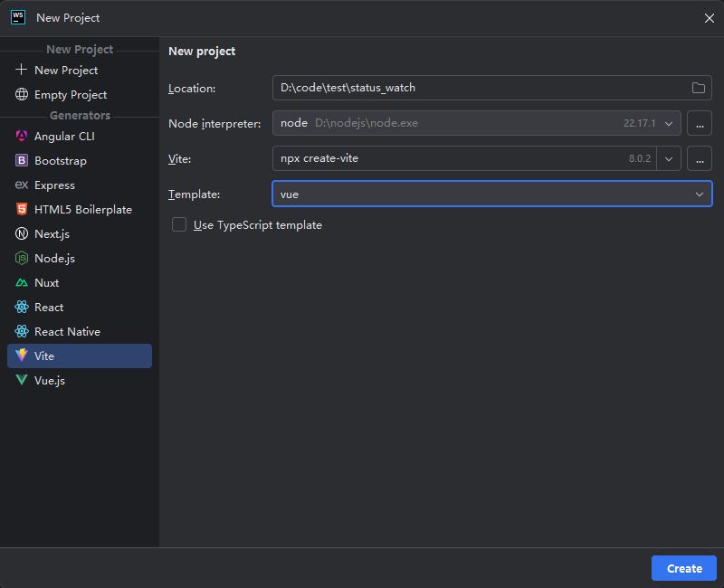
Task: Click the Template: field label
Action: coord(194,194)
